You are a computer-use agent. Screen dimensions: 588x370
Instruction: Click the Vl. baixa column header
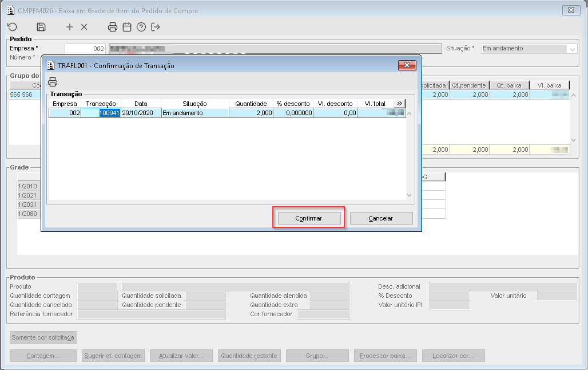pos(549,85)
